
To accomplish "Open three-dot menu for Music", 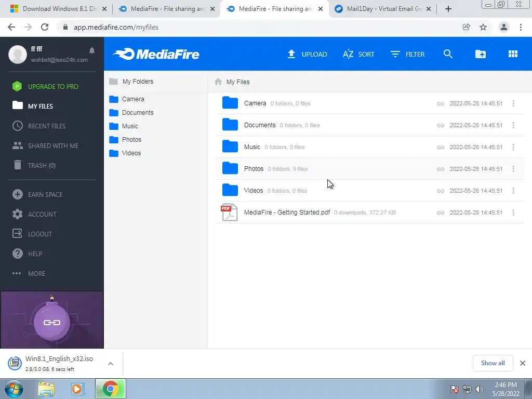I will 513,147.
